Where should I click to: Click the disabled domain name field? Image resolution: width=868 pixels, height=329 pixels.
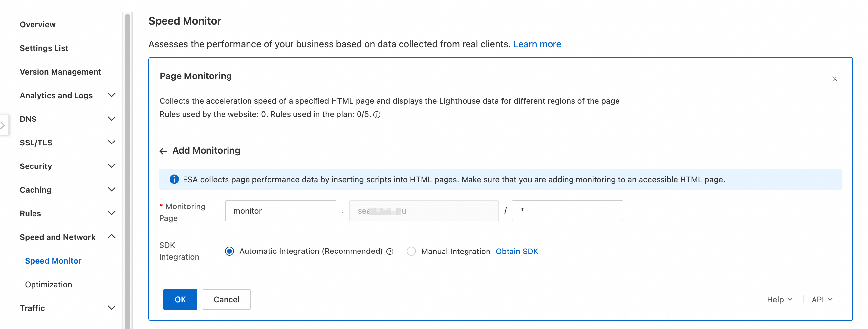coord(424,211)
